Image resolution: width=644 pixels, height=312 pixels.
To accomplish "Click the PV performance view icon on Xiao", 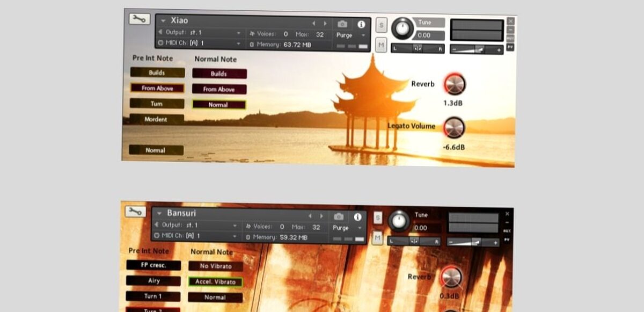I will [509, 47].
